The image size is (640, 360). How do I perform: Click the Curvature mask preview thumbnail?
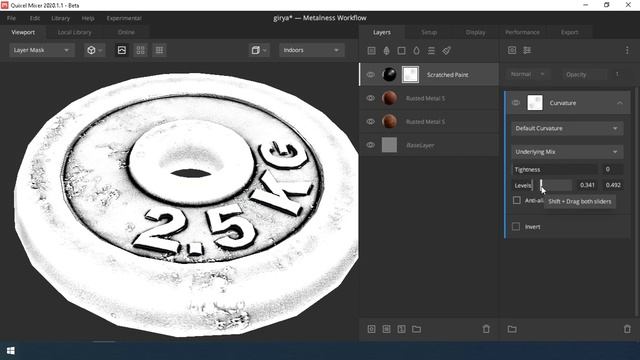(x=535, y=103)
